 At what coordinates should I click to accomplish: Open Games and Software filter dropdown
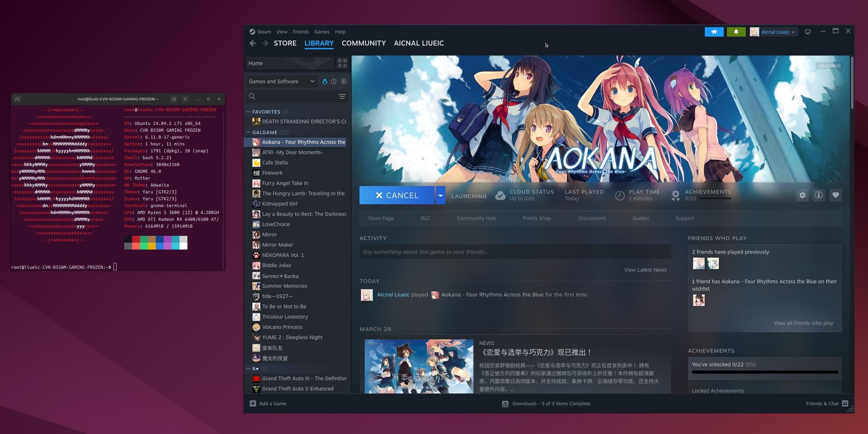click(281, 81)
